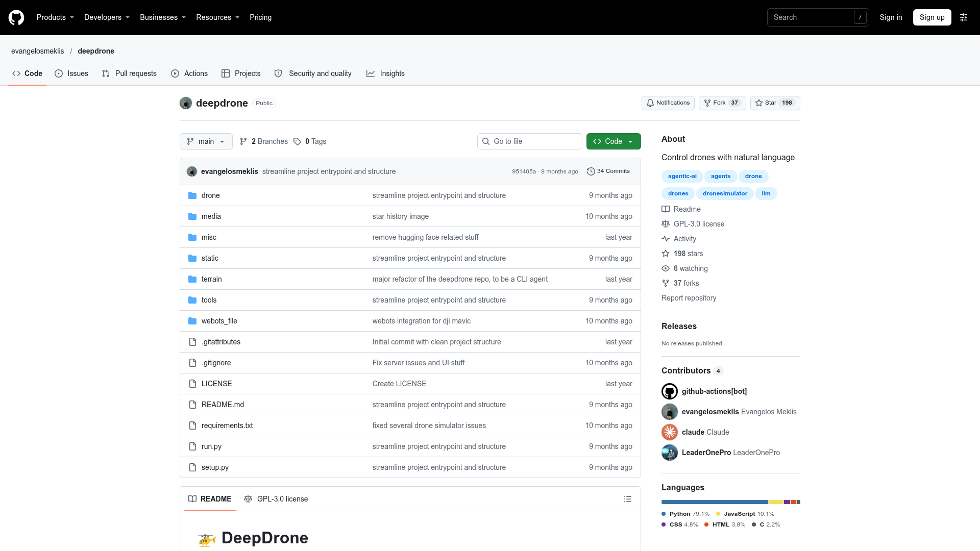Open the Insights tab

[385, 73]
